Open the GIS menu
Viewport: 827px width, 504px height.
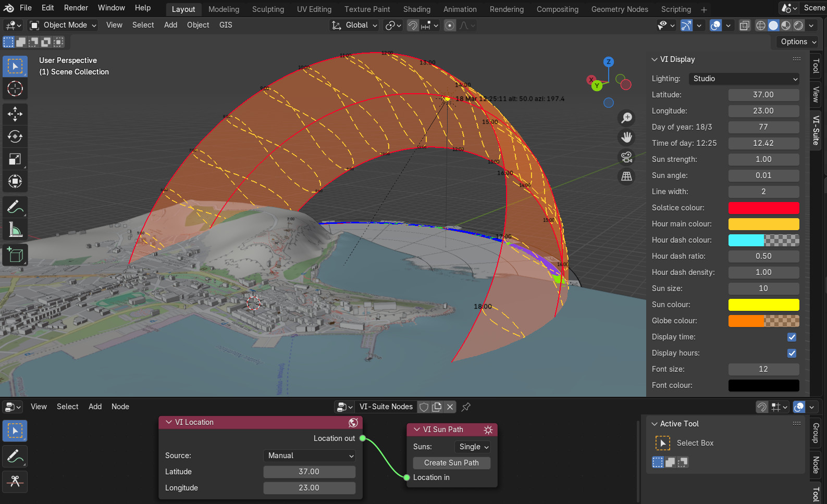pyautogui.click(x=226, y=25)
